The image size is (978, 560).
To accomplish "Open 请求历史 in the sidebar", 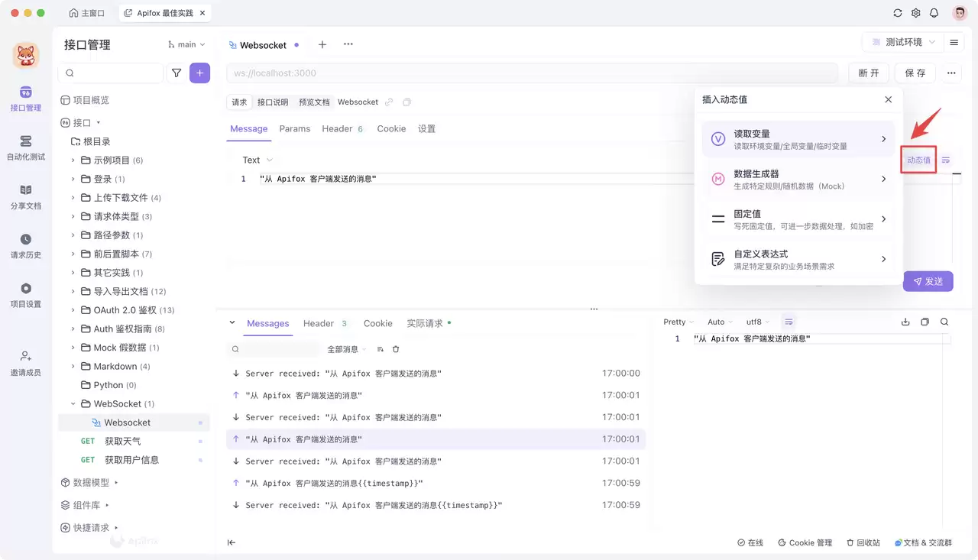I will (26, 246).
